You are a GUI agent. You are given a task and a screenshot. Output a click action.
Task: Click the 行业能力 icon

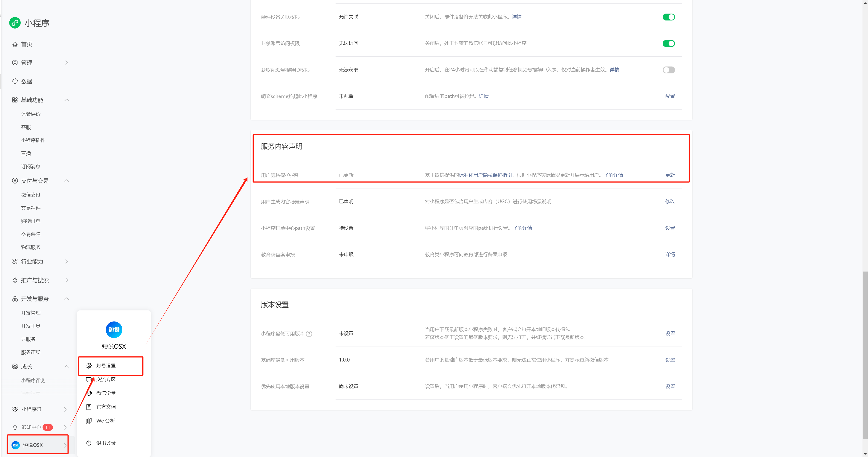[x=15, y=262]
